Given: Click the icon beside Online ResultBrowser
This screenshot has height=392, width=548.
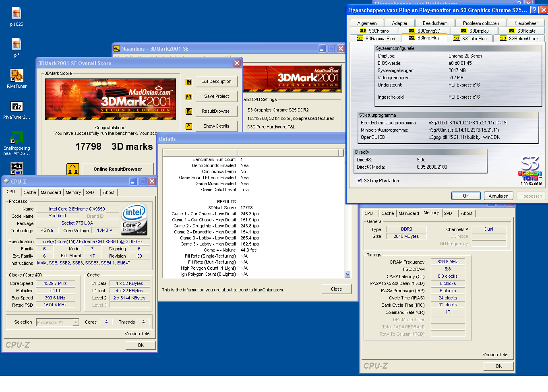Looking at the screenshot, I should coord(73,169).
